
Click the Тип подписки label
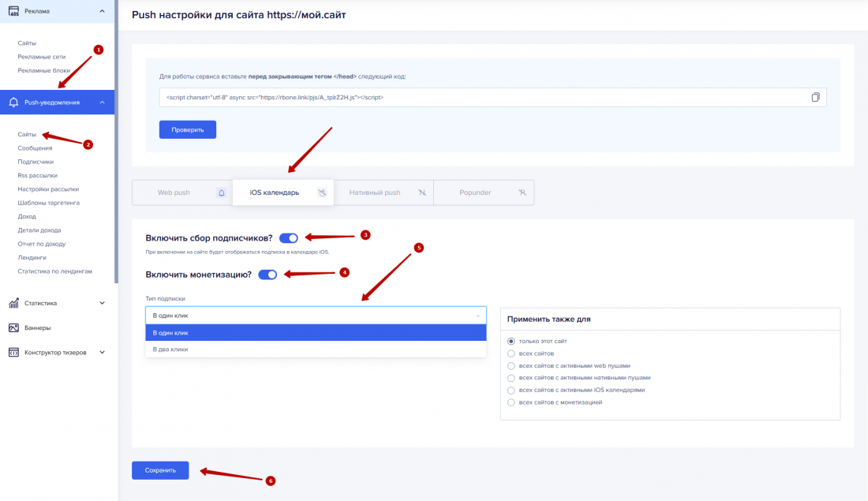(x=165, y=299)
